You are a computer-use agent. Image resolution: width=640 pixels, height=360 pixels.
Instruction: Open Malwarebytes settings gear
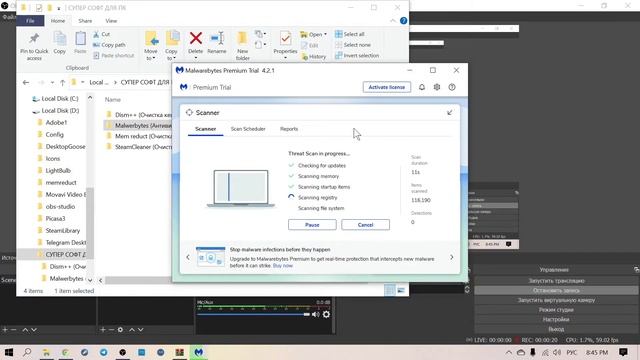(437, 87)
